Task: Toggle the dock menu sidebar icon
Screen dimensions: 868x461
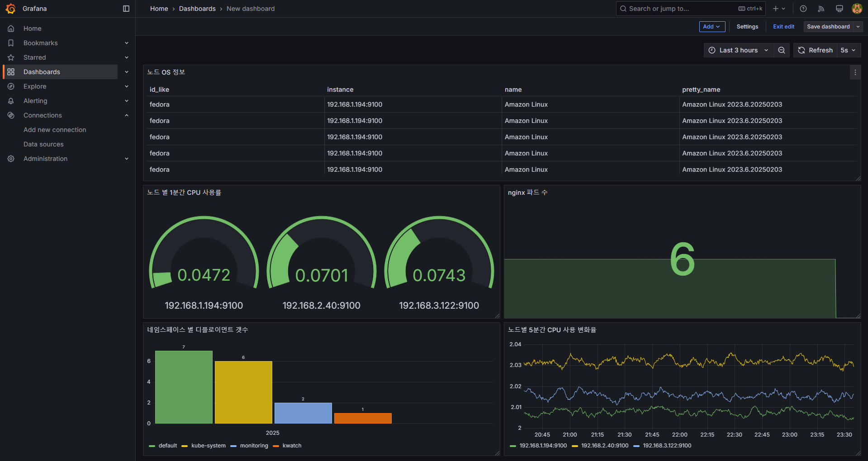Action: [126, 9]
